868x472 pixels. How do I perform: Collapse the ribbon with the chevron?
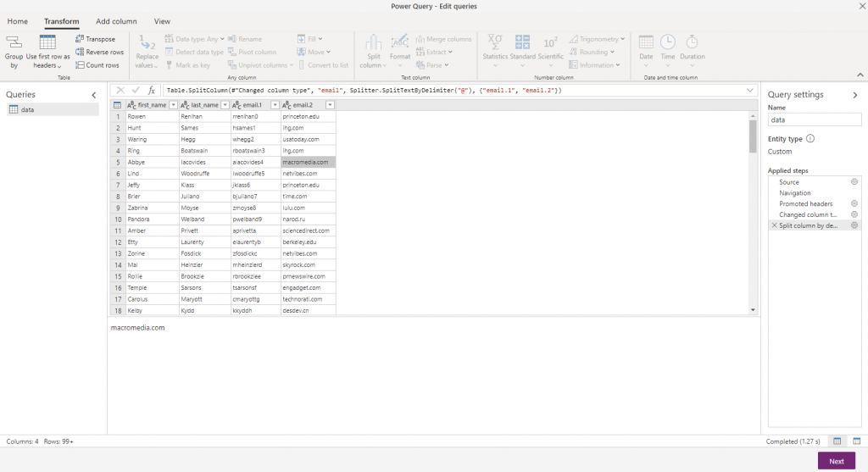pos(860,75)
